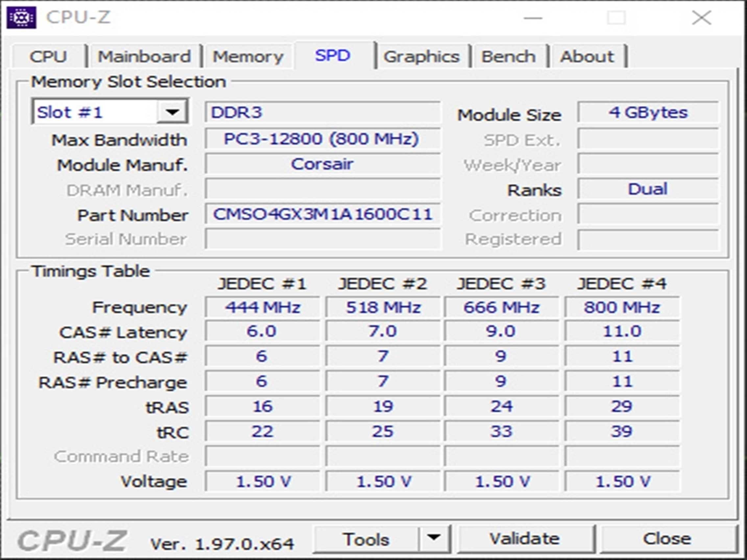Click the CAS# Latency 6.0 cell
747x560 pixels.
(262, 331)
